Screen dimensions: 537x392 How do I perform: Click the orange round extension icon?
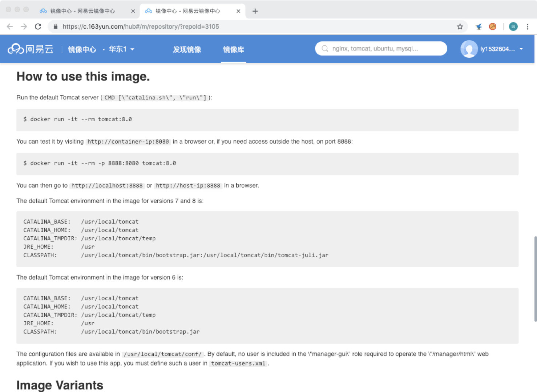coord(493,26)
